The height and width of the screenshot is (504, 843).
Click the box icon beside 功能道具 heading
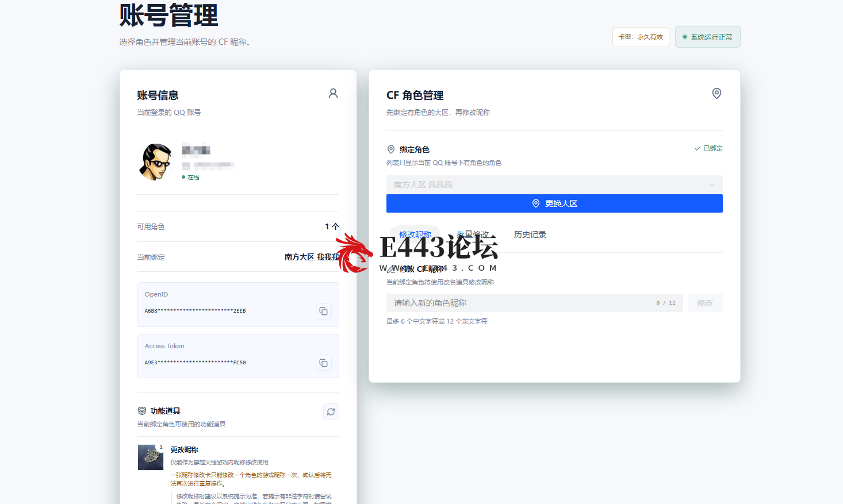(x=142, y=411)
